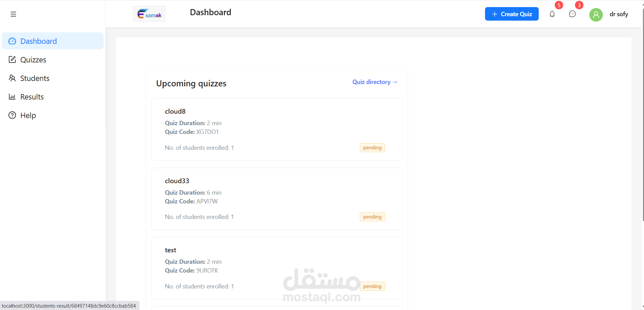This screenshot has height=310, width=644.
Task: Click the Dashboard gauge icon in sidebar
Action: (12, 41)
